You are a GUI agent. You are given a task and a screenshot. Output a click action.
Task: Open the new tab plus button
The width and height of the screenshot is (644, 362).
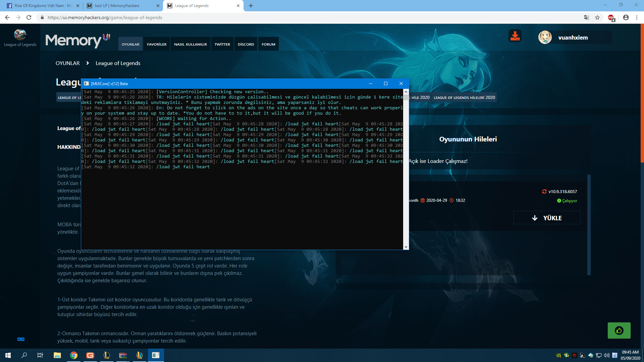click(251, 6)
